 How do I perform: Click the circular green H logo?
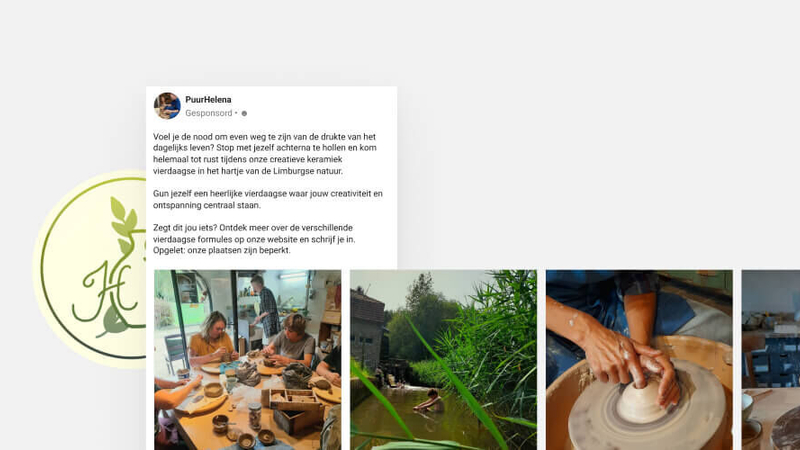tap(90, 269)
